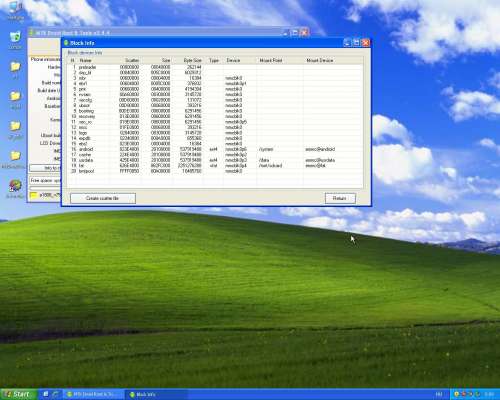Click the emmc@fat mount device cell

click(x=315, y=165)
